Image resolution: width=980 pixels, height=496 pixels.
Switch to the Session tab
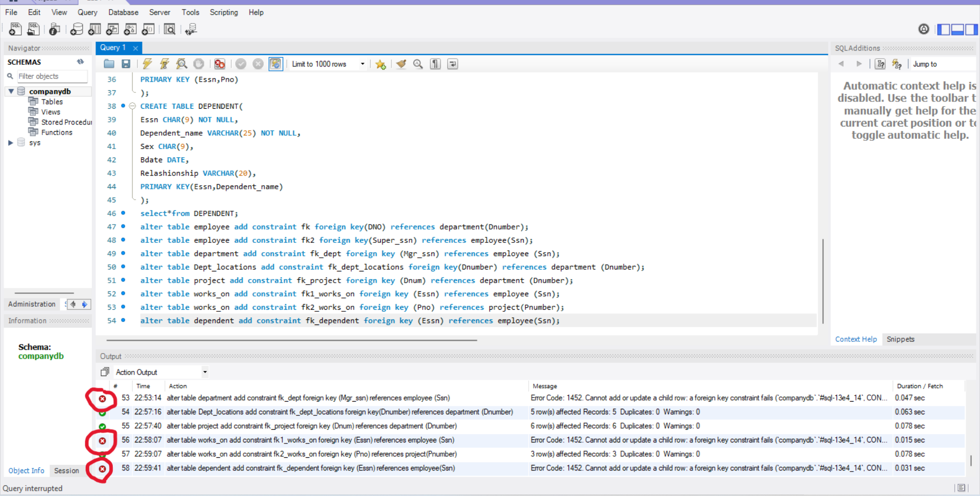pos(66,470)
